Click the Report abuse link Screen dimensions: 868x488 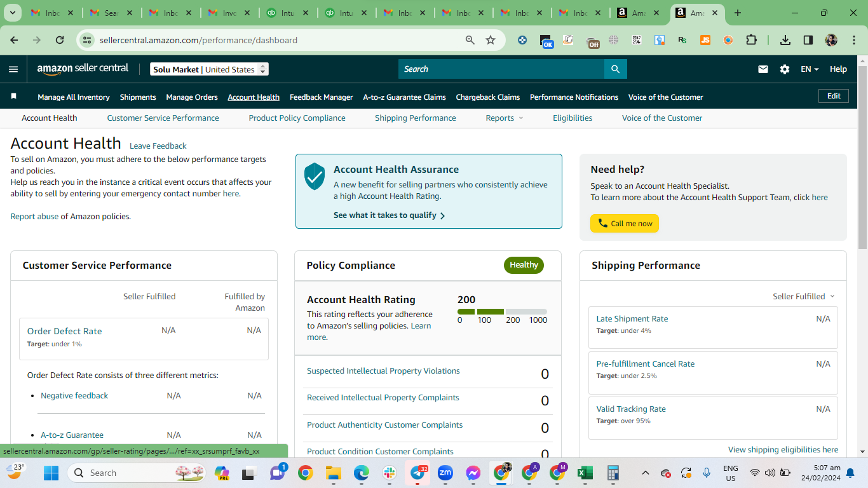[34, 217]
